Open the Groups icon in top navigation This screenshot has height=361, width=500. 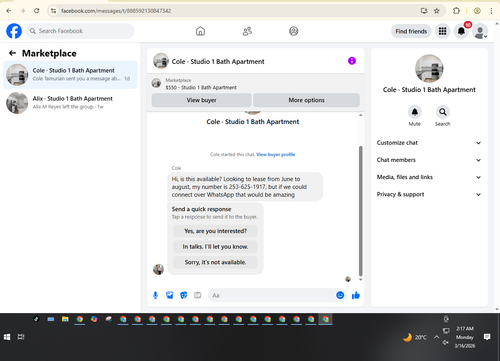coord(294,31)
